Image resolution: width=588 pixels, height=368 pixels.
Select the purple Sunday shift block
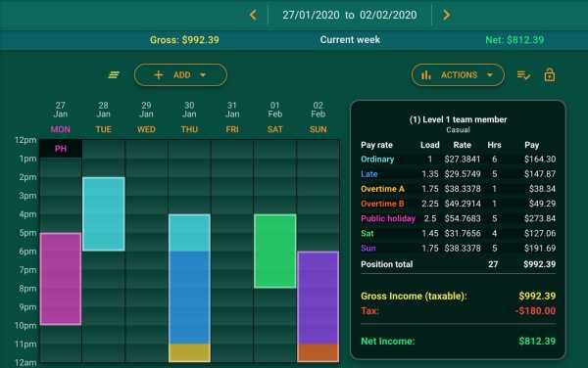pyautogui.click(x=318, y=298)
